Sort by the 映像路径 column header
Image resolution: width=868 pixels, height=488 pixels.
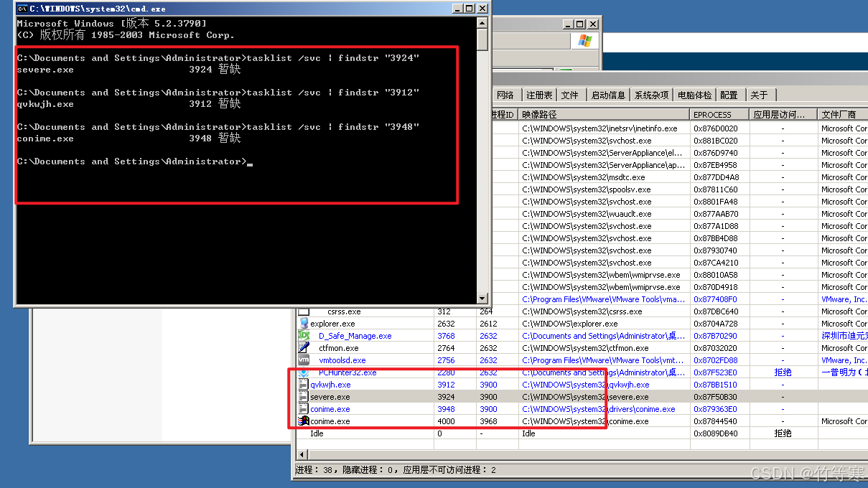[539, 115]
